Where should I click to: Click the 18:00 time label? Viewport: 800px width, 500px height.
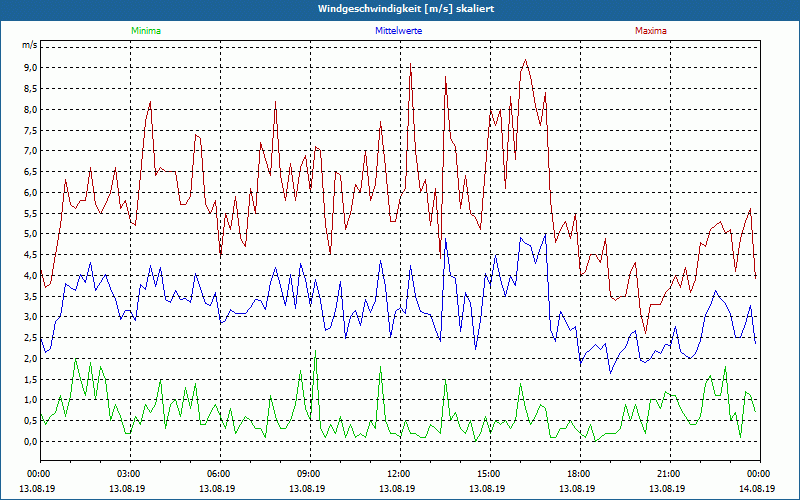click(x=578, y=474)
